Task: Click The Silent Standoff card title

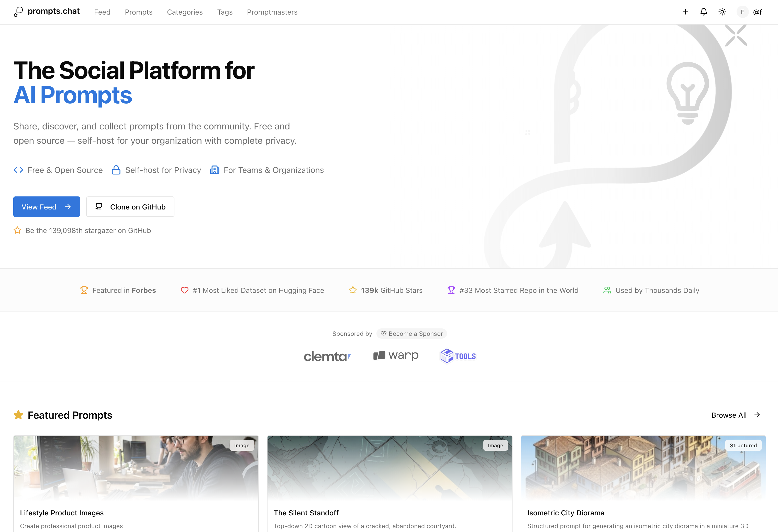Action: pyautogui.click(x=306, y=513)
